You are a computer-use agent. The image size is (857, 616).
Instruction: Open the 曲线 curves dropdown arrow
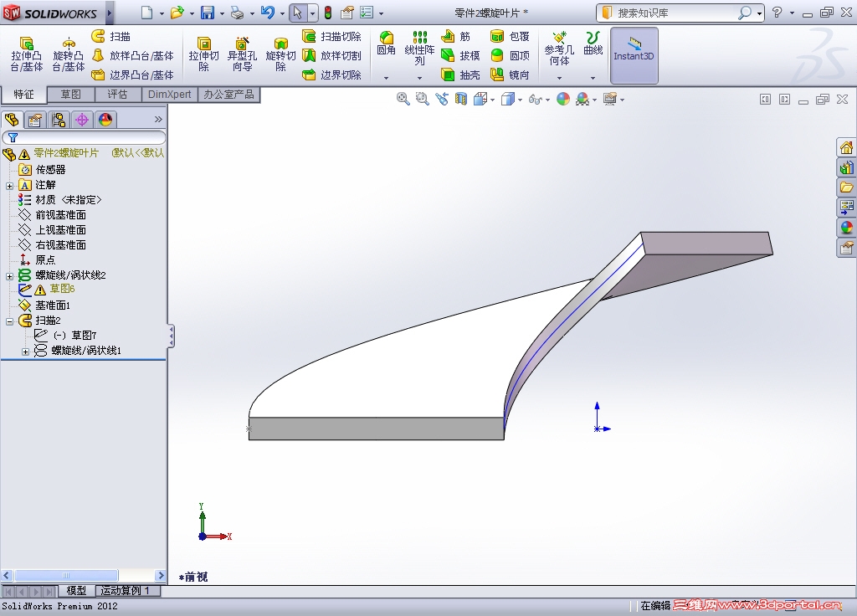pos(593,78)
